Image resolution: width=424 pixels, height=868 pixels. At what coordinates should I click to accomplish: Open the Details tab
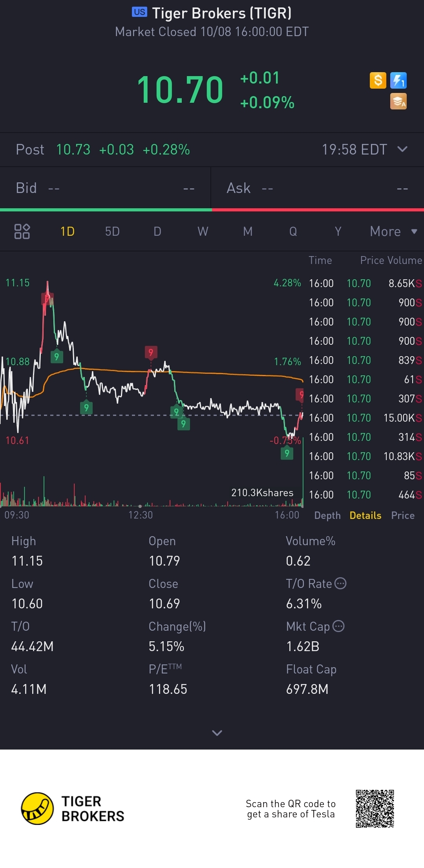pos(366,515)
